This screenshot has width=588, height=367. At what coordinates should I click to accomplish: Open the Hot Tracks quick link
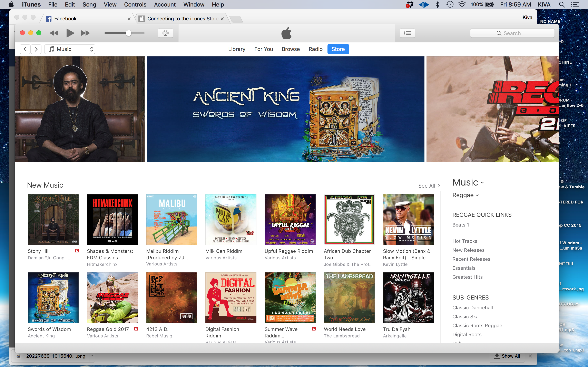click(465, 241)
